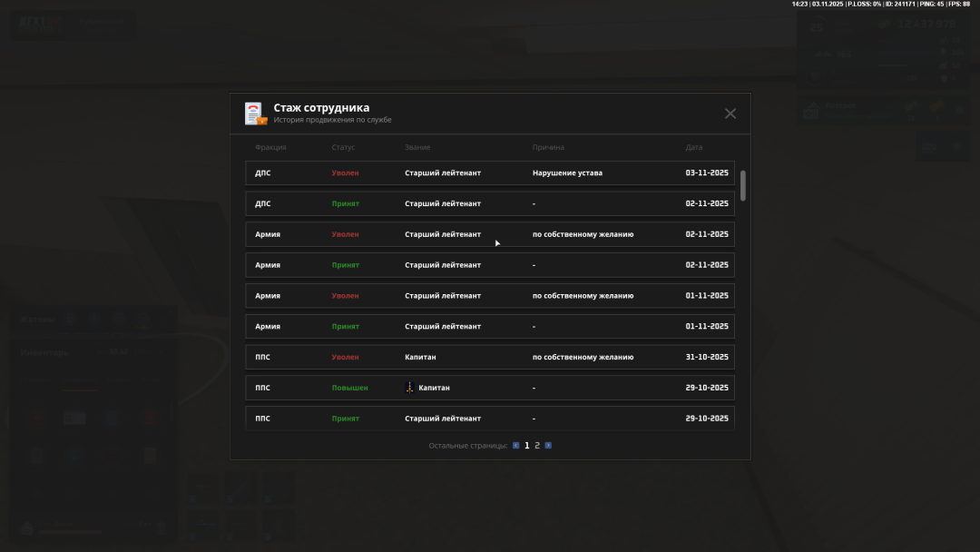This screenshot has height=552, width=980.
Task: Click the history list scrollbar thumb
Action: 743,185
